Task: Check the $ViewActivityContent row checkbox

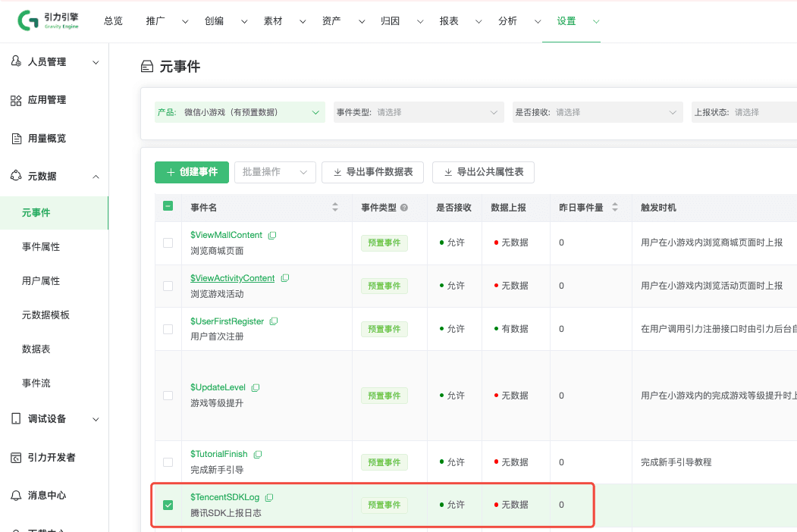Action: point(168,286)
